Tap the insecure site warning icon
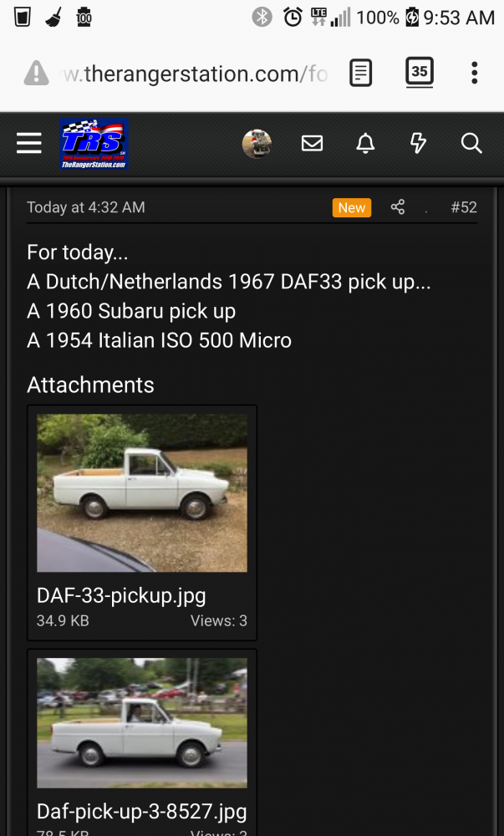The image size is (504, 836). [x=36, y=74]
